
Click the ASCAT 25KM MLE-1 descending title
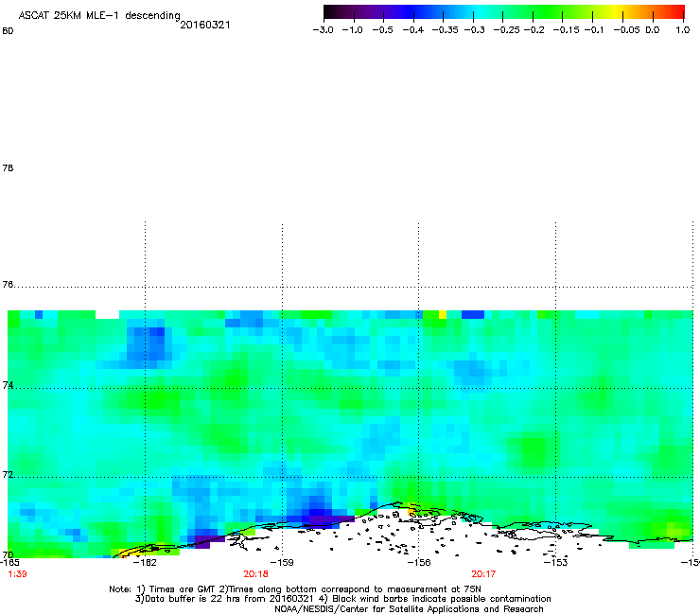tap(99, 16)
